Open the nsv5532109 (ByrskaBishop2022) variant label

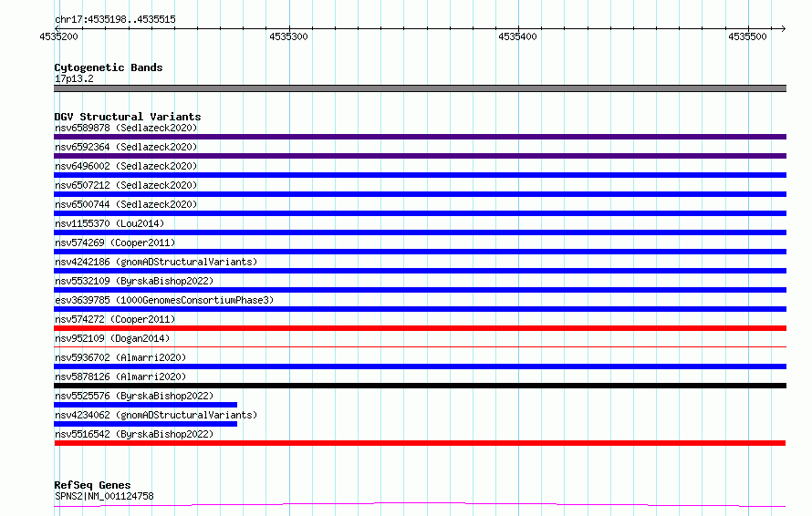[134, 281]
